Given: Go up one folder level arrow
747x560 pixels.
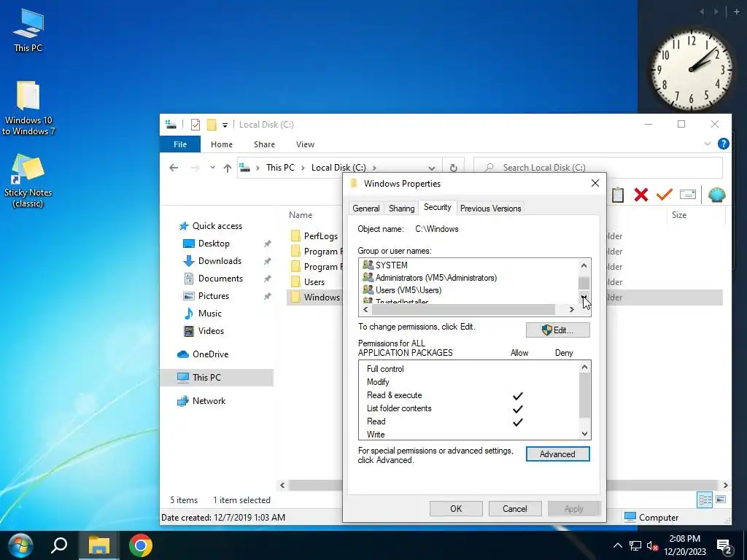Looking at the screenshot, I should coord(228,168).
